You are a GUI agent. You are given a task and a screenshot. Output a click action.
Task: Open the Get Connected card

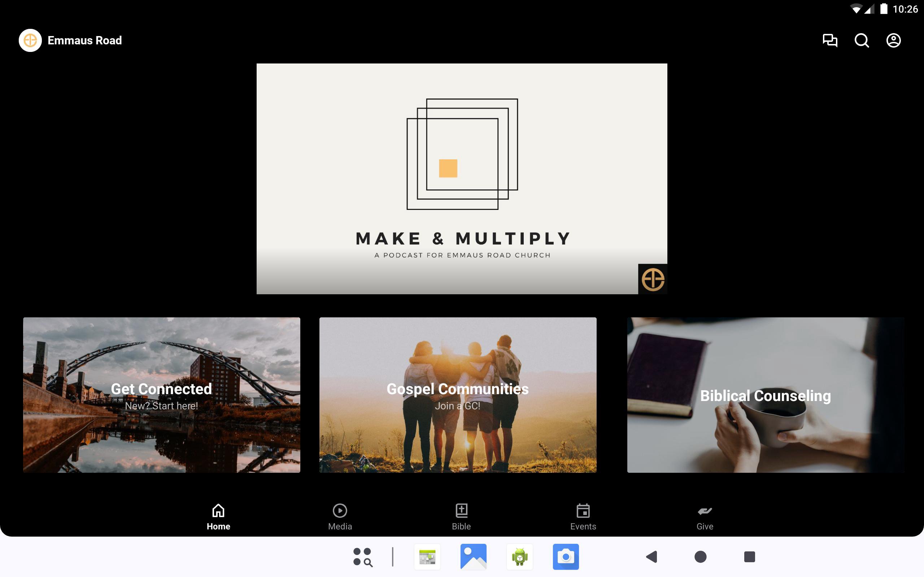coord(161,395)
